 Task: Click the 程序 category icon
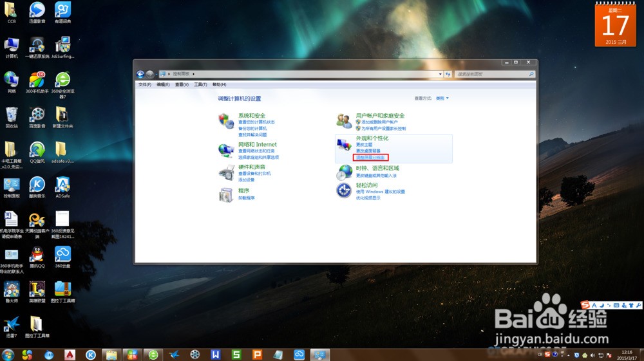(x=226, y=194)
